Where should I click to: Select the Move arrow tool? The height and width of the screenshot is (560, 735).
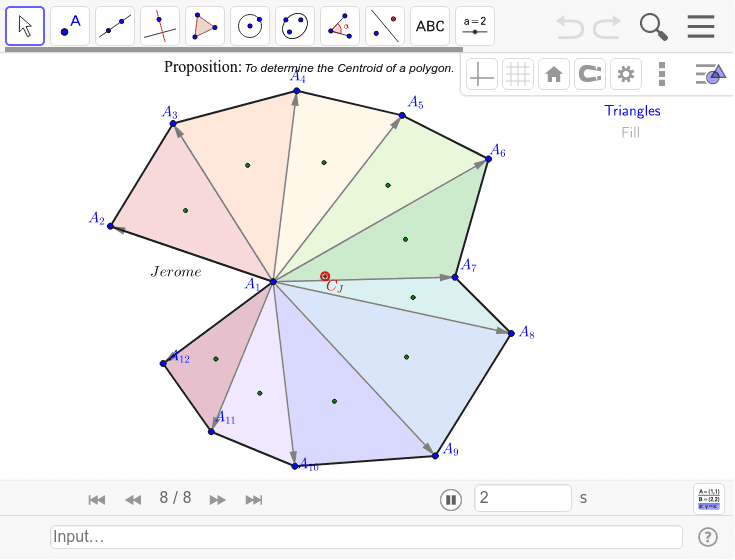[25, 26]
